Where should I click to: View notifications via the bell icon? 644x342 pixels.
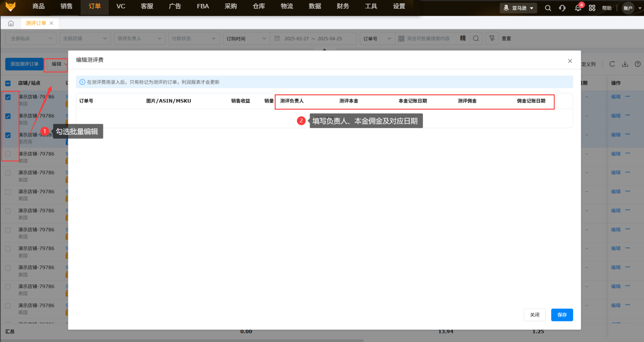click(x=578, y=8)
